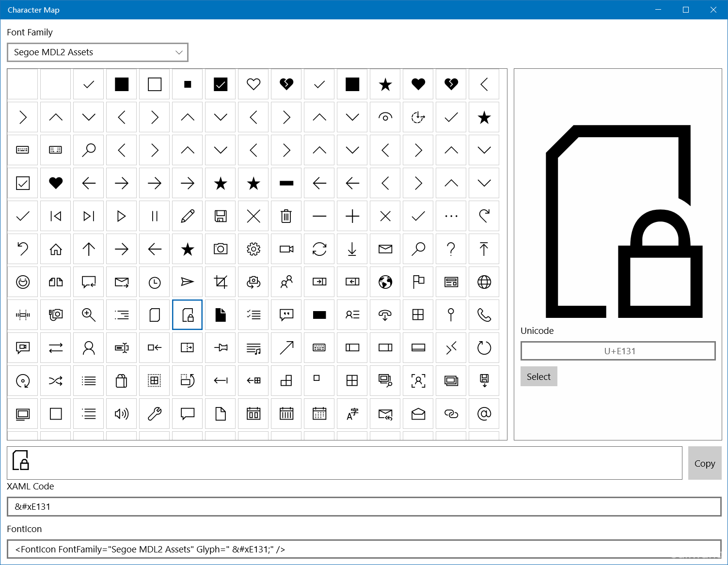Select the ellipsis three-dots glyph
728x565 pixels.
[451, 216]
